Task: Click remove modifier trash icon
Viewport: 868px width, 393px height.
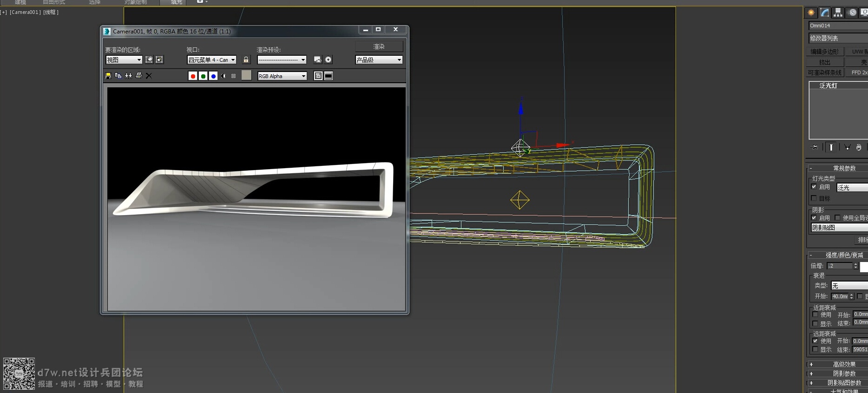Action: (x=859, y=147)
